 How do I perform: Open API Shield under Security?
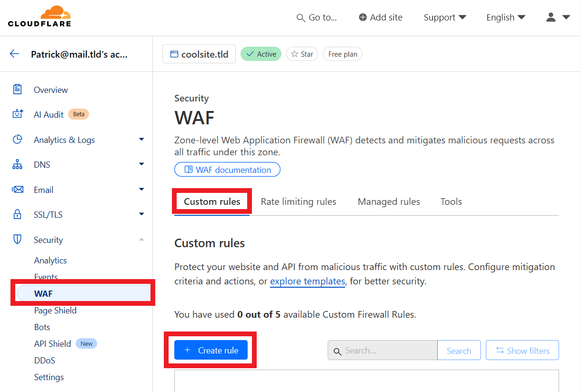coord(52,343)
